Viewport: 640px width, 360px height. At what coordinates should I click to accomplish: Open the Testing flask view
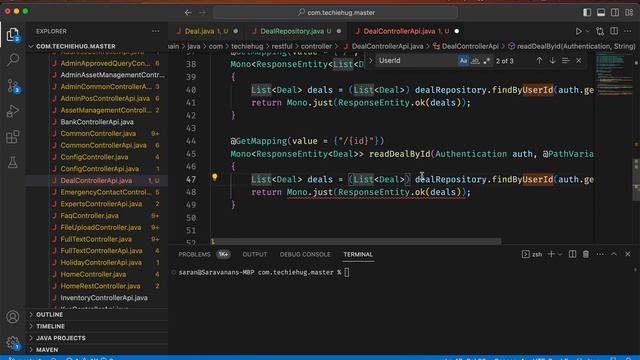point(13,162)
